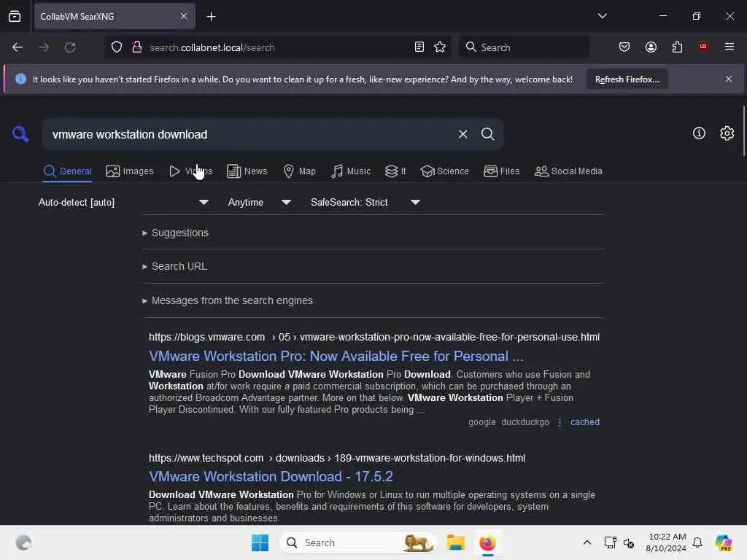Open VMware Workstation Pro free result
The image size is (747, 560).
tap(336, 356)
